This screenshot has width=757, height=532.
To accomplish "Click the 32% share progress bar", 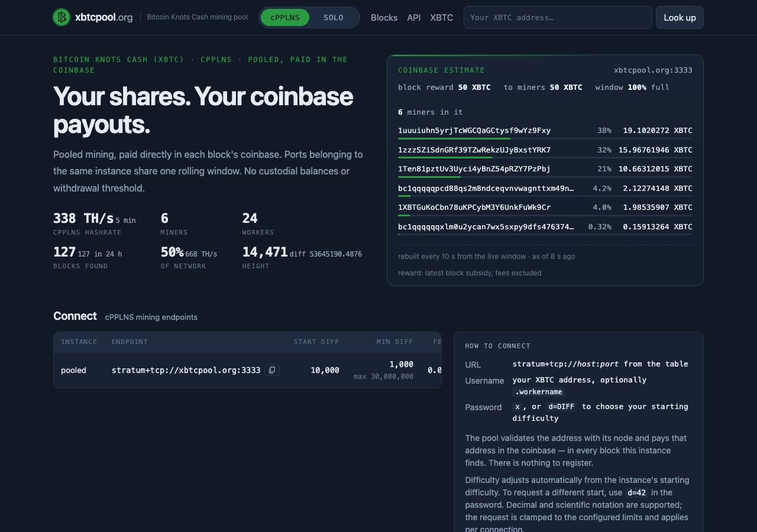I will 545,158.
